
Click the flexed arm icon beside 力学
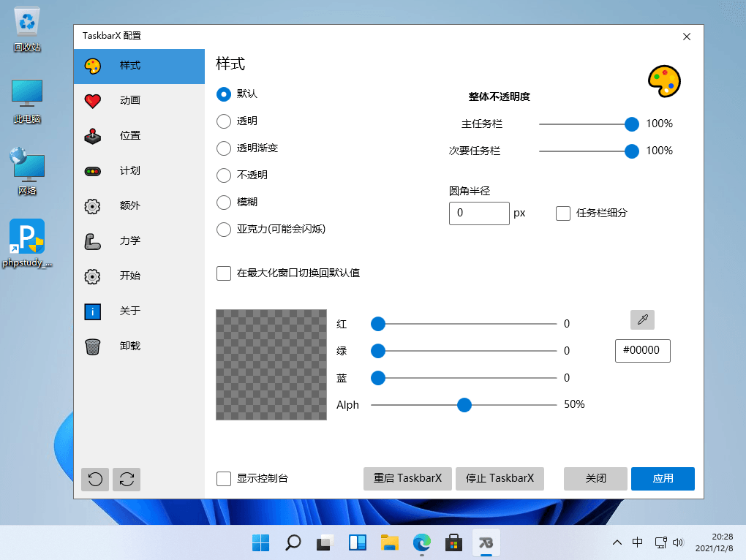point(92,241)
